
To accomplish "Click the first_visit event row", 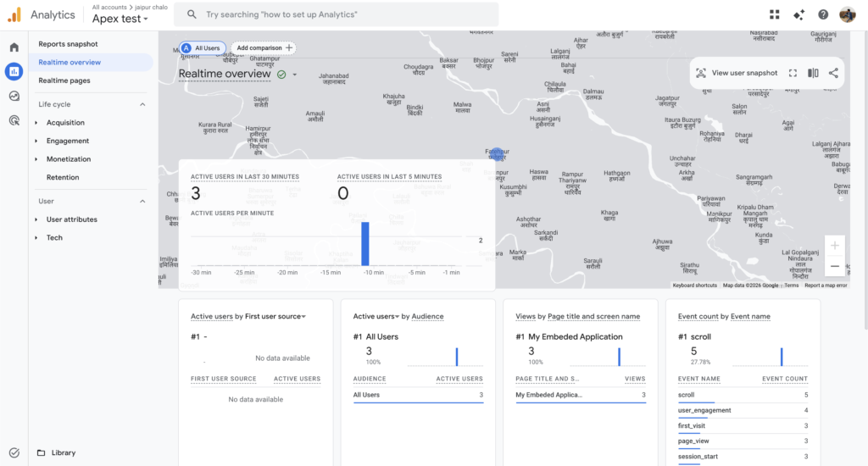I will pos(743,426).
